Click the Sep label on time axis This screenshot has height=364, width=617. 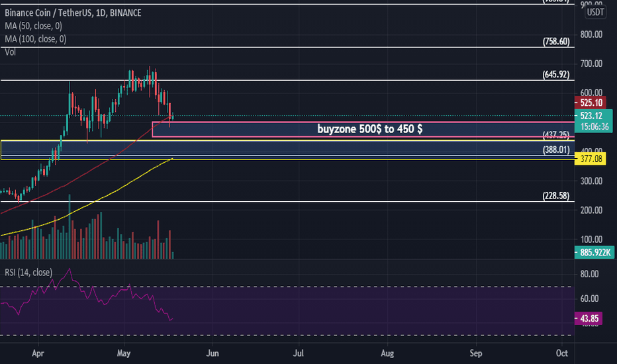(x=476, y=353)
